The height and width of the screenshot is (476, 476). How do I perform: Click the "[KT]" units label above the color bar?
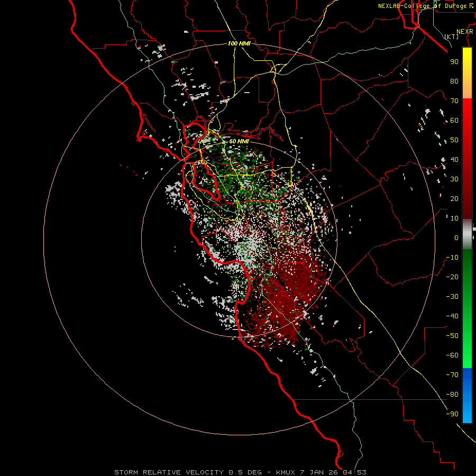[x=452, y=36]
